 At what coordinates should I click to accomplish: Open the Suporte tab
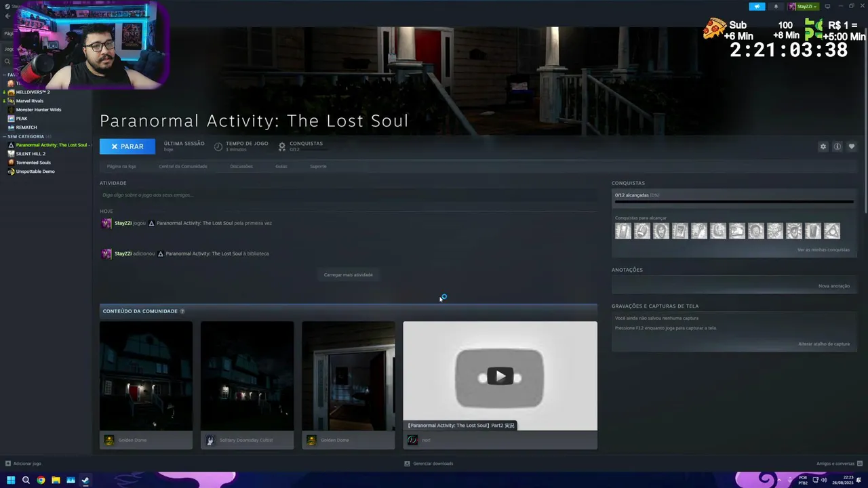[x=318, y=166]
